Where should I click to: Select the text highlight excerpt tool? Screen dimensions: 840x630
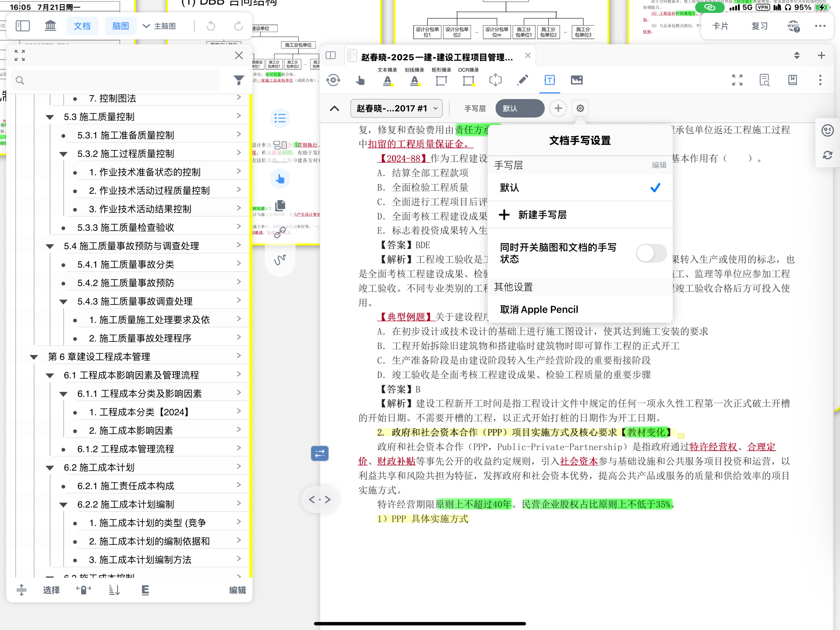coord(387,80)
